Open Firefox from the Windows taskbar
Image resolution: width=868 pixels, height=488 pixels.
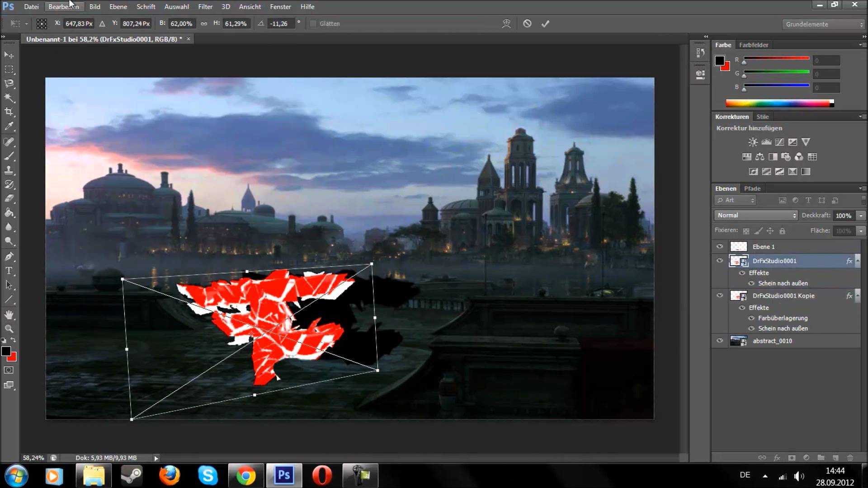[170, 475]
